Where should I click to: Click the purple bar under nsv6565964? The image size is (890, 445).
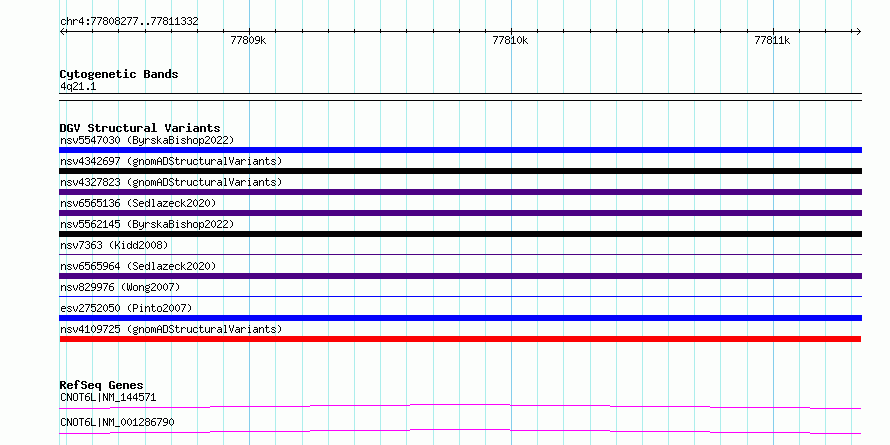(x=460, y=276)
